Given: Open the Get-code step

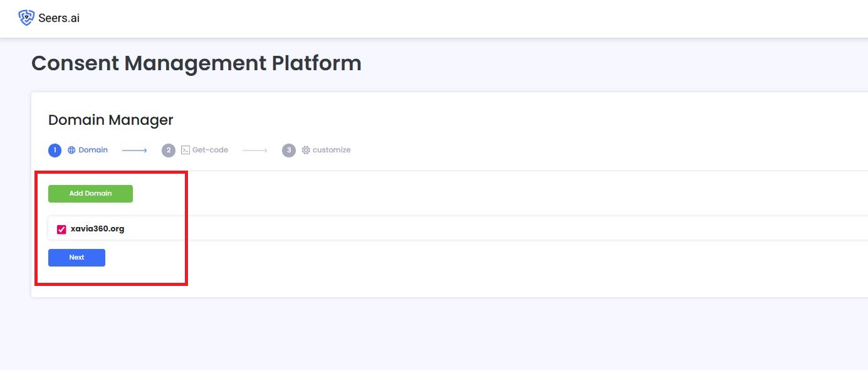Looking at the screenshot, I should 210,150.
